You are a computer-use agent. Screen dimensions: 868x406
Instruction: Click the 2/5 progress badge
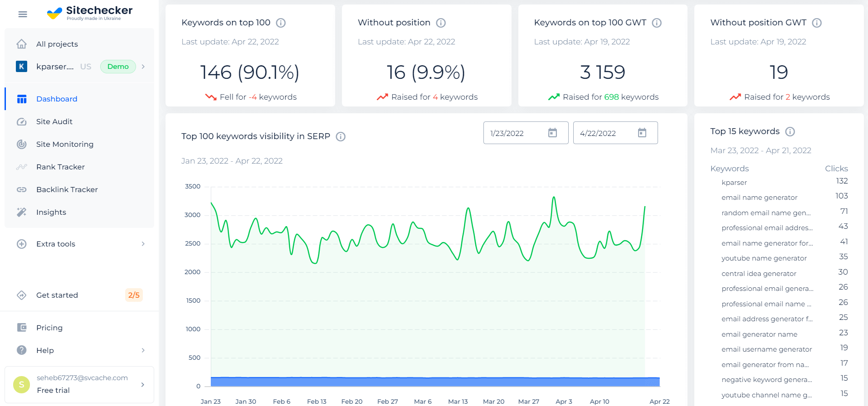pos(134,295)
